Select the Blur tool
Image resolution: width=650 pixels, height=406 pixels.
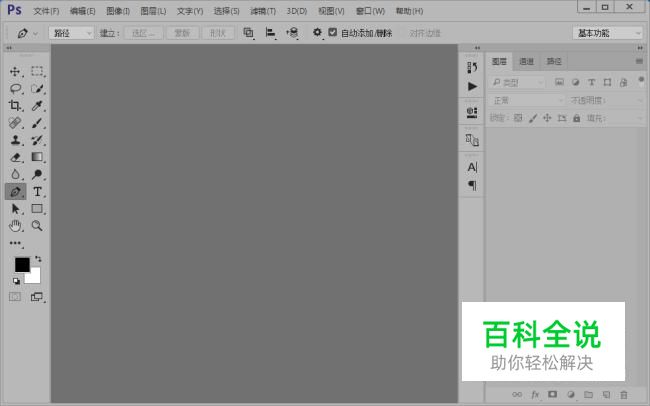point(15,174)
